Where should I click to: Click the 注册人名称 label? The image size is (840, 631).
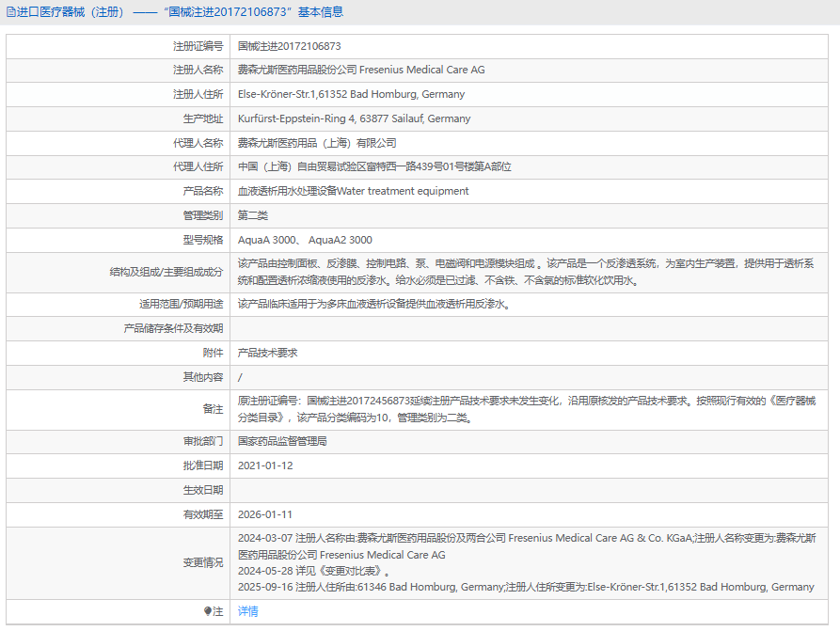tap(198, 71)
